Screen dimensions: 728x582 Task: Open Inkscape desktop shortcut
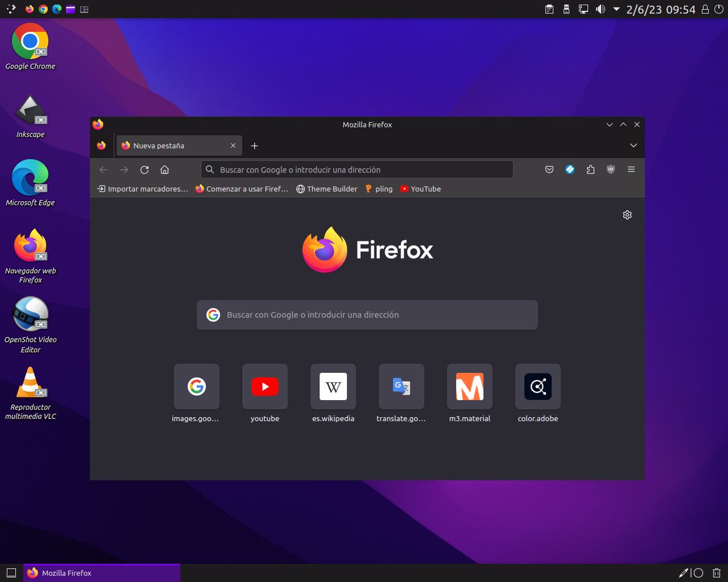[30, 115]
